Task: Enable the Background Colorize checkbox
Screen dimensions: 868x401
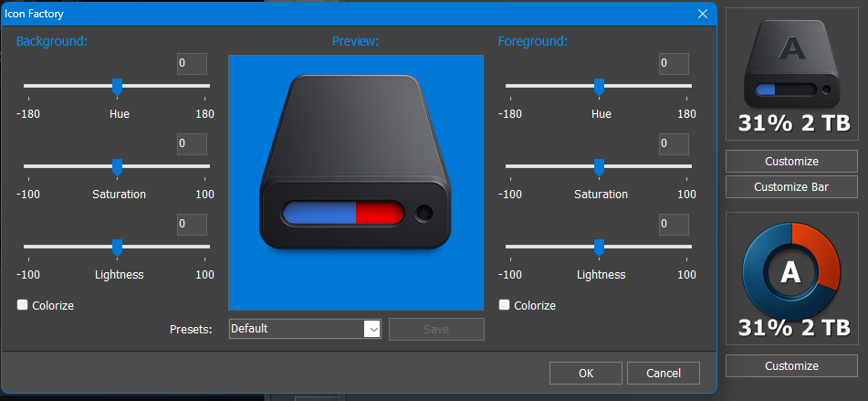Action: (23, 305)
